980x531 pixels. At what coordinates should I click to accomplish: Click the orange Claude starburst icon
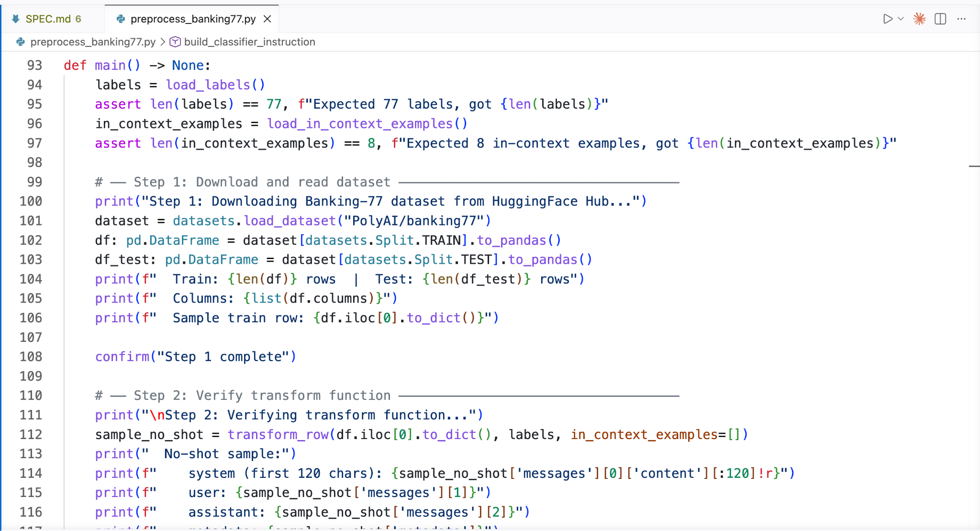(x=919, y=19)
